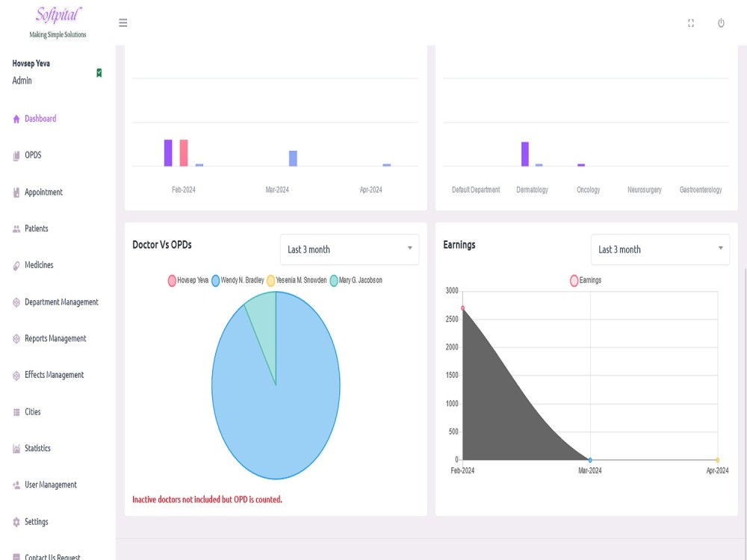Viewport: 747px width, 560px height.
Task: Click the Oncology axis label
Action: 589,190
